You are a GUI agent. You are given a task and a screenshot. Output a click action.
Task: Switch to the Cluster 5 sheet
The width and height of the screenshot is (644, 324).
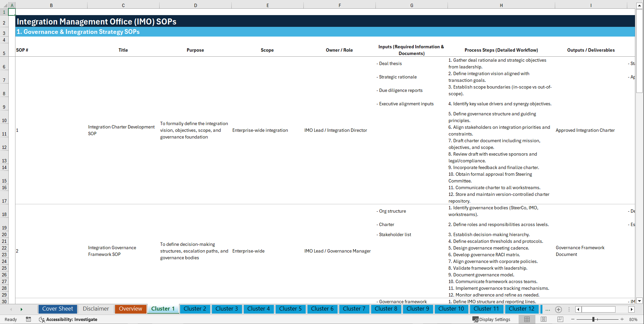tap(290, 309)
